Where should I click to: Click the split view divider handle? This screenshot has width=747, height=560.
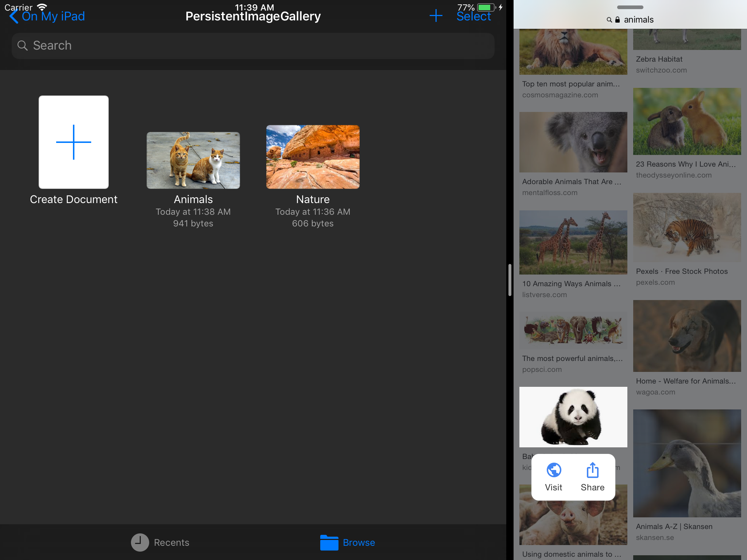coord(510,280)
